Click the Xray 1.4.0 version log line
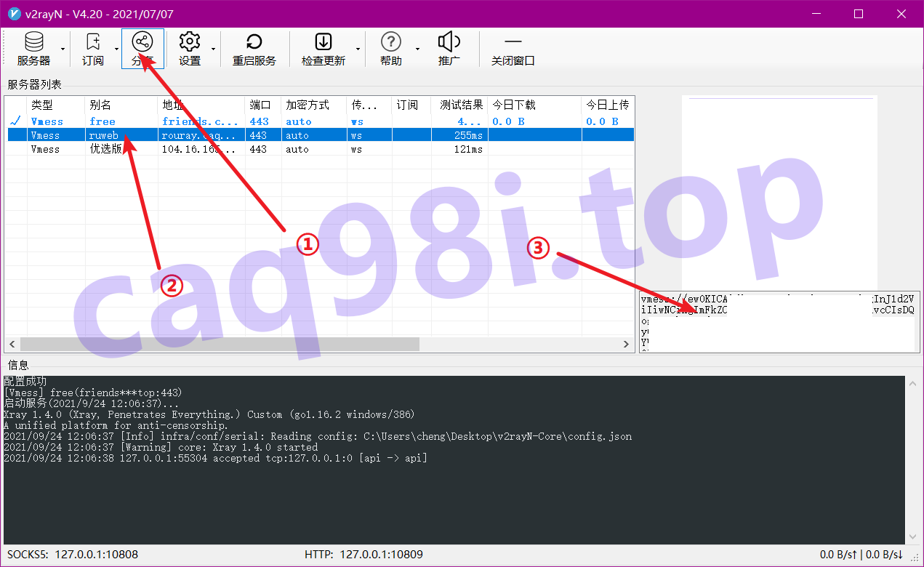 209,414
